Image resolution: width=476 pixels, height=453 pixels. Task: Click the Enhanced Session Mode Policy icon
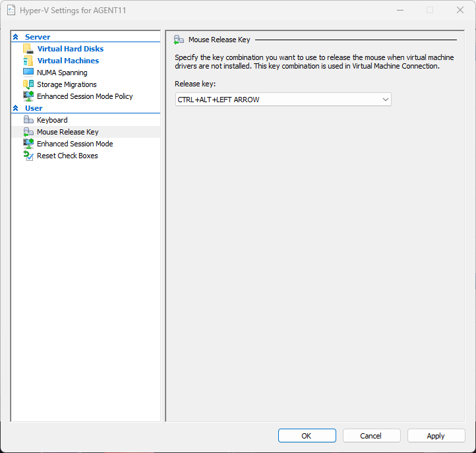(28, 96)
